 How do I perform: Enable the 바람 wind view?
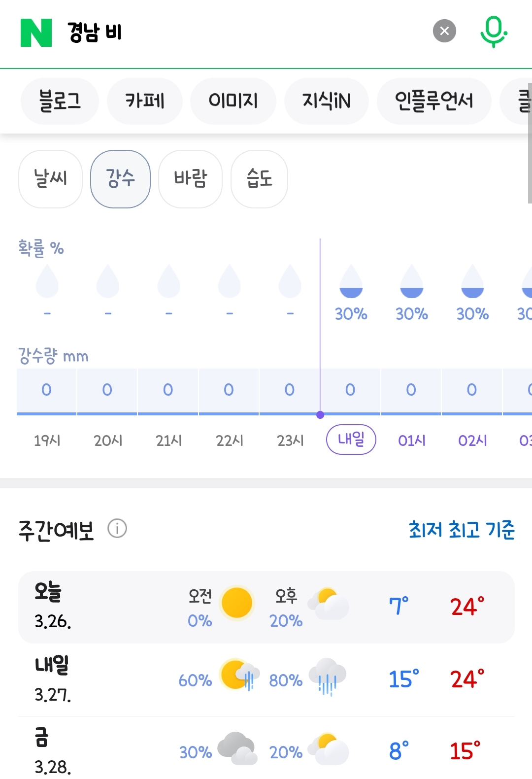(190, 179)
